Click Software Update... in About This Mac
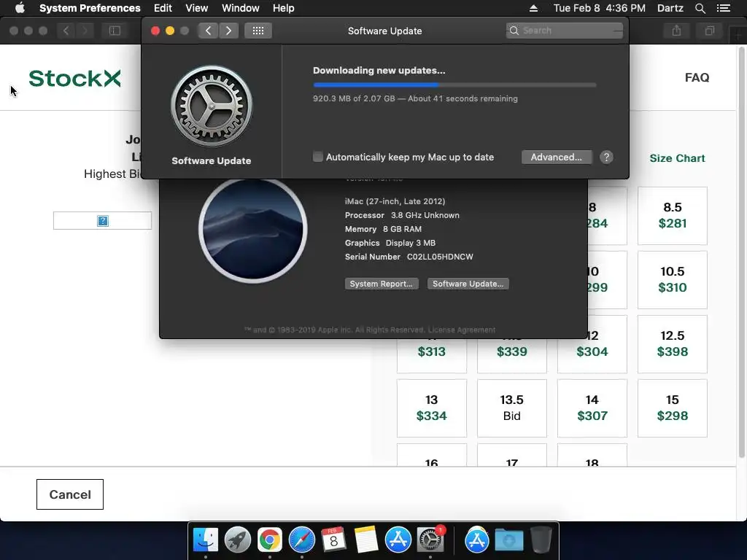 (x=468, y=284)
